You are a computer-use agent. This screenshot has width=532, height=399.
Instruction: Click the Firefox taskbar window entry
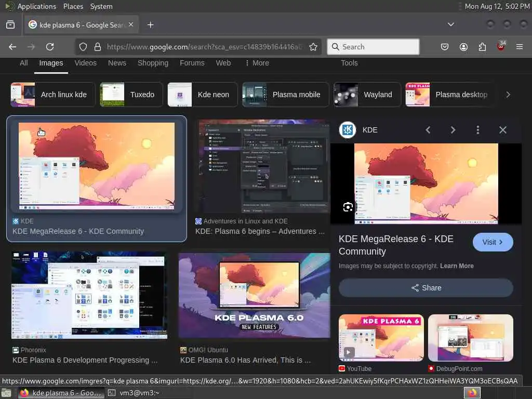tap(61, 393)
